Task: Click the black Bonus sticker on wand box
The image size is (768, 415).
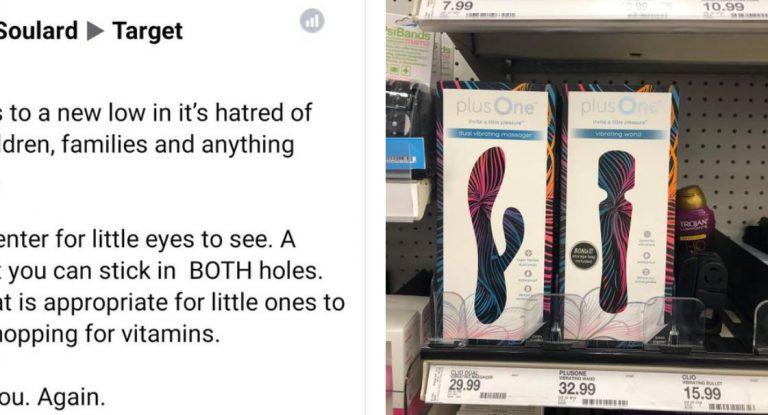Action: 584,254
